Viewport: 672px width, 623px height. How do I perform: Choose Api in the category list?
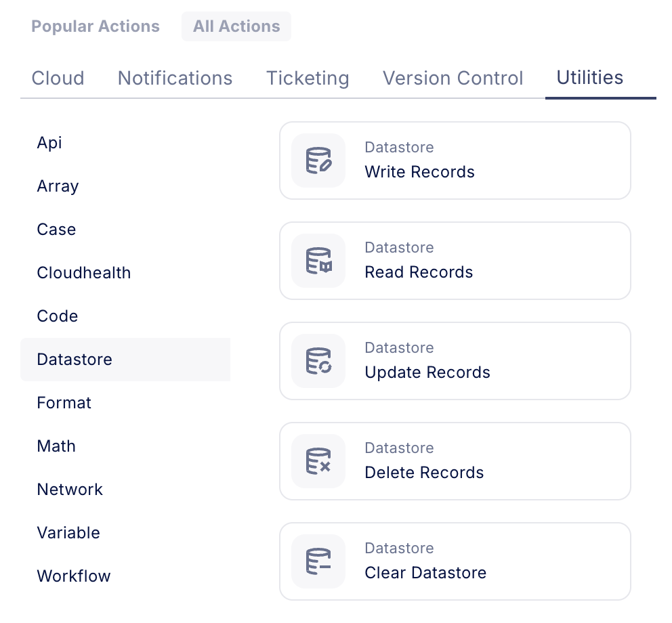coord(49,143)
